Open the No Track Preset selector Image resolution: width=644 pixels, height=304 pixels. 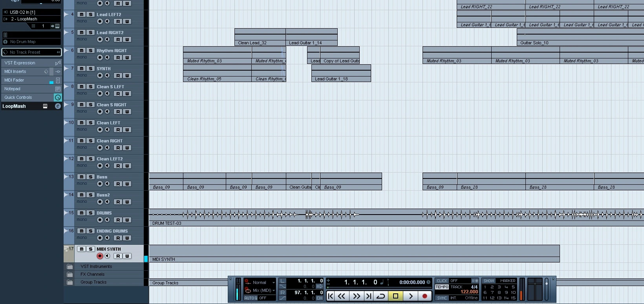pos(31,52)
